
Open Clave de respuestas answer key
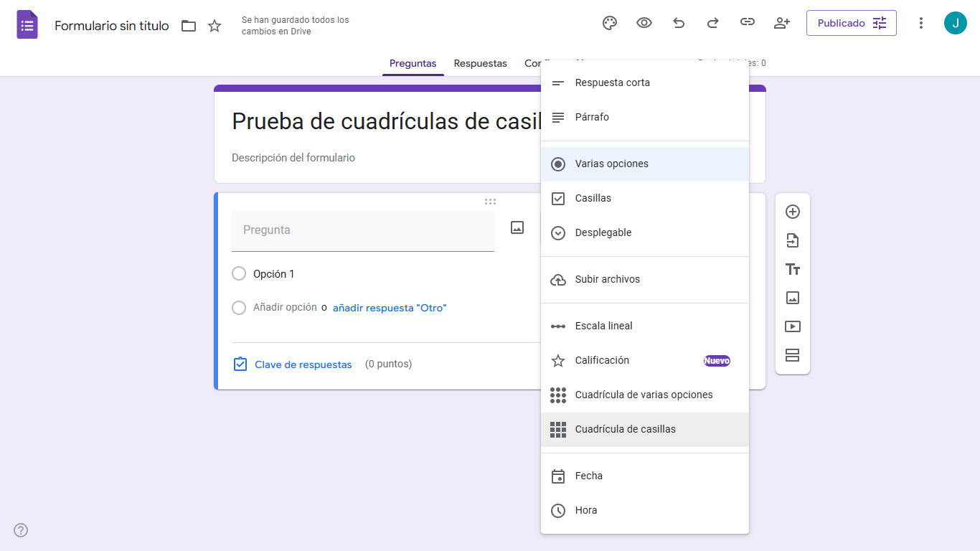(x=303, y=364)
